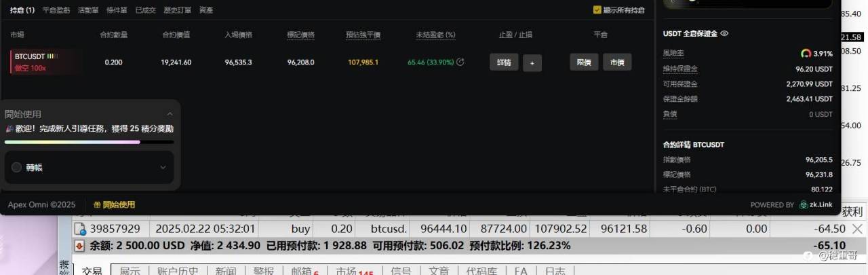The width and height of the screenshot is (868, 275).
Task: Collapse the 開始使用 onboarding panel
Action: 170,114
